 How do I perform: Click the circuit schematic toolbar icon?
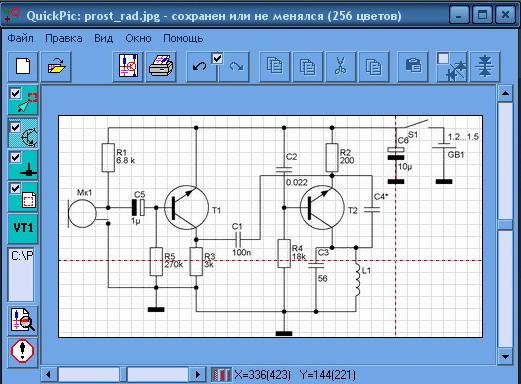pos(128,66)
